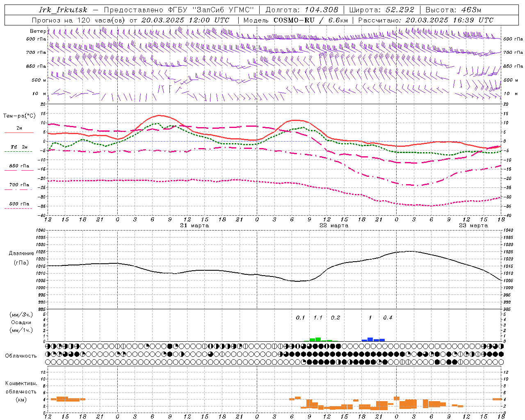Click the (мм/3ч.) units label
This screenshot has width=525, height=420.
21,315
